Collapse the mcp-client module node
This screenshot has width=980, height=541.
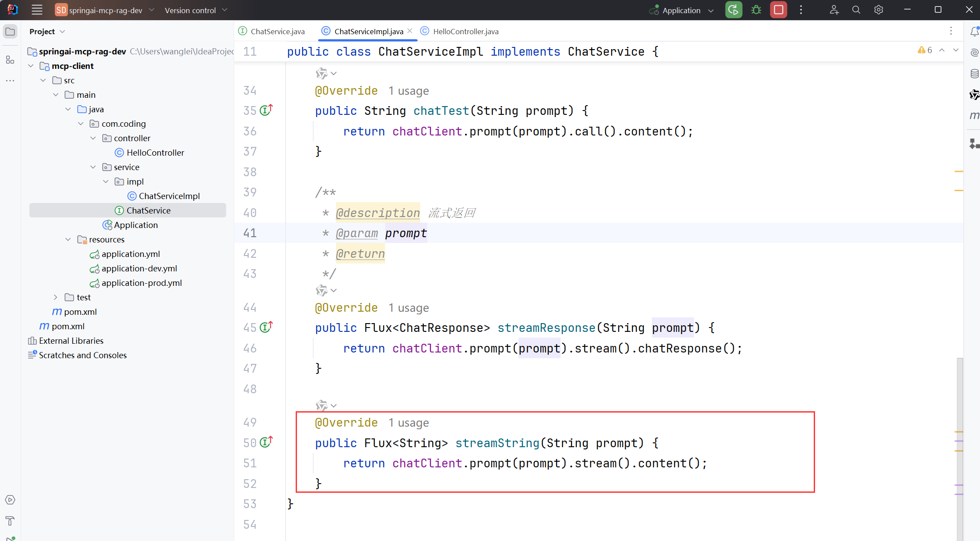[x=31, y=66]
